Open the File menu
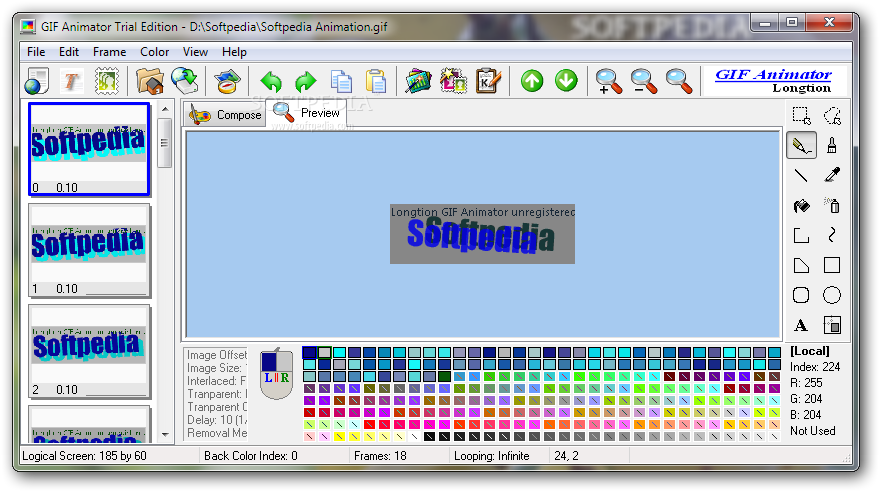This screenshot has height=492, width=880. [x=36, y=52]
